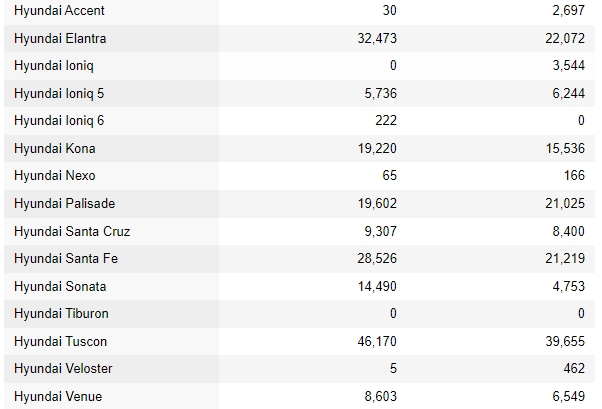The width and height of the screenshot is (602, 409).
Task: Click the Hyundai Accent row label
Action: click(59, 10)
